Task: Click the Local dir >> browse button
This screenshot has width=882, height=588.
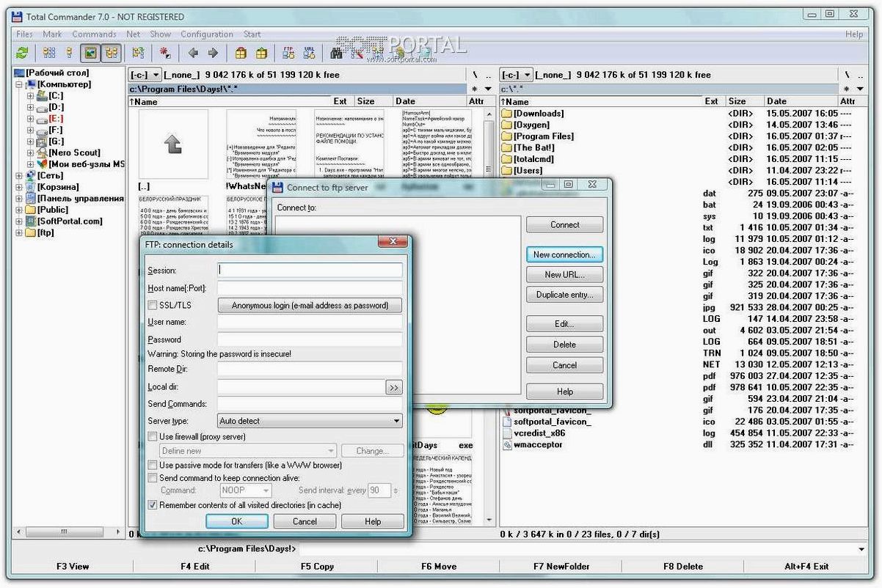Action: tap(393, 387)
